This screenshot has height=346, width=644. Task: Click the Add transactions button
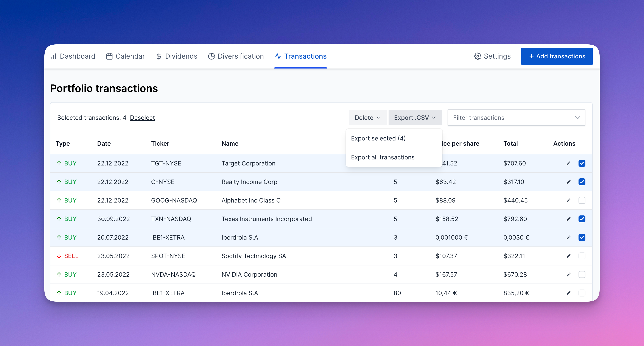point(557,56)
